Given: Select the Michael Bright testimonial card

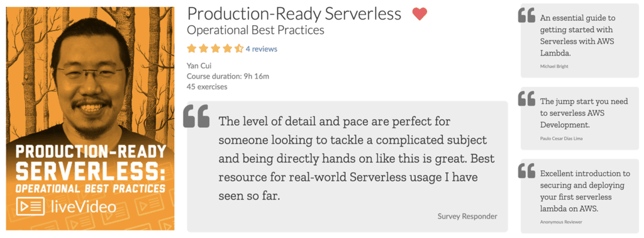Looking at the screenshot, I should 579,40.
